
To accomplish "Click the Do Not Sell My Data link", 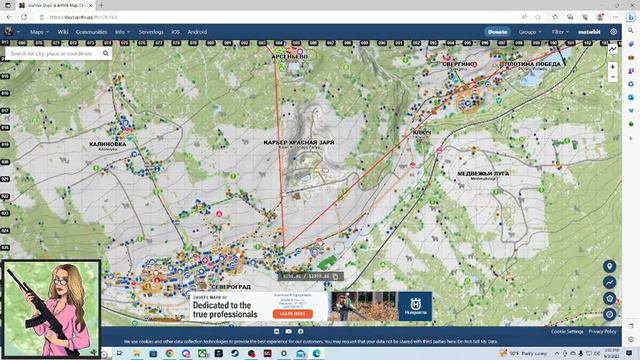I will click(x=477, y=342).
